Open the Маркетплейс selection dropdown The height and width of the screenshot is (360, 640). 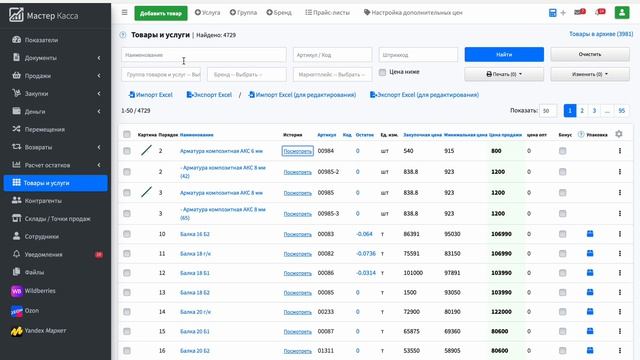333,75
